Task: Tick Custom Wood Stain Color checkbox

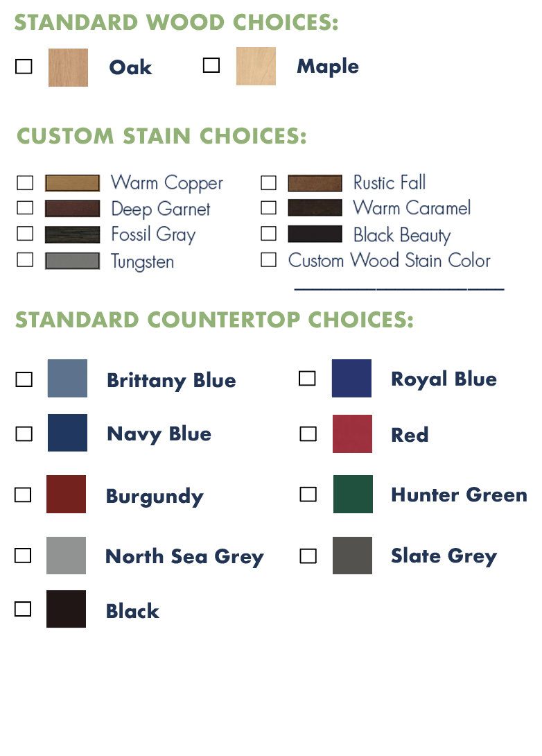Action: click(x=268, y=259)
